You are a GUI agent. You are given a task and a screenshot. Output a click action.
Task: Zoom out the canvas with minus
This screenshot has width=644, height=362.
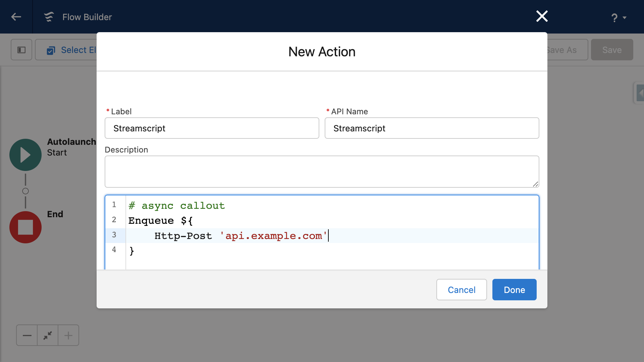(x=27, y=335)
